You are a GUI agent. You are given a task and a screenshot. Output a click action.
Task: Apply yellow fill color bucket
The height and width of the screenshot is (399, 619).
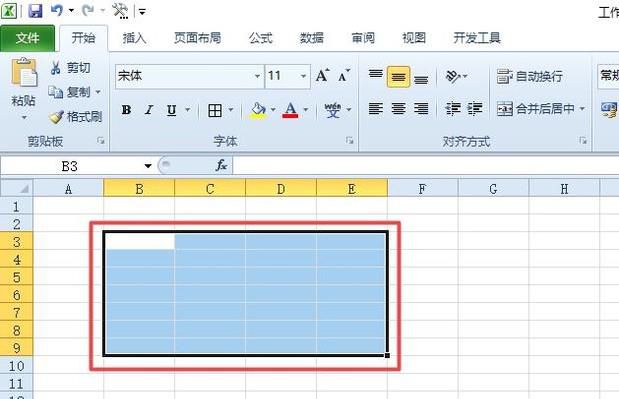258,110
